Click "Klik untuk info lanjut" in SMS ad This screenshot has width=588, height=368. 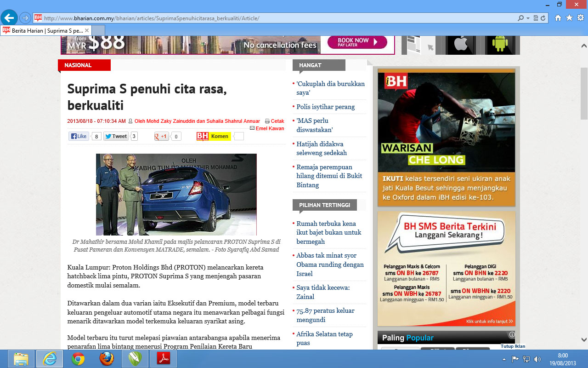click(x=489, y=321)
